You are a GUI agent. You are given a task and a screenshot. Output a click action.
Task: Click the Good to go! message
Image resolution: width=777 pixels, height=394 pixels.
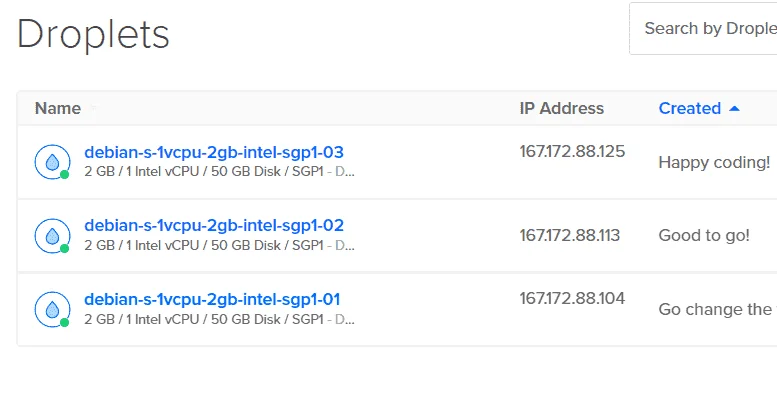[x=704, y=235]
